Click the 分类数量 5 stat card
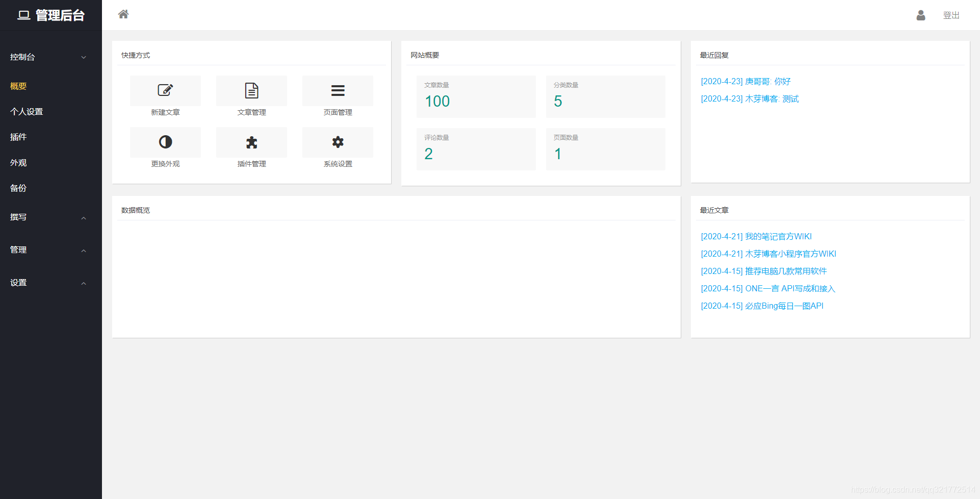Screen dimensions: 980x499 coord(605,96)
